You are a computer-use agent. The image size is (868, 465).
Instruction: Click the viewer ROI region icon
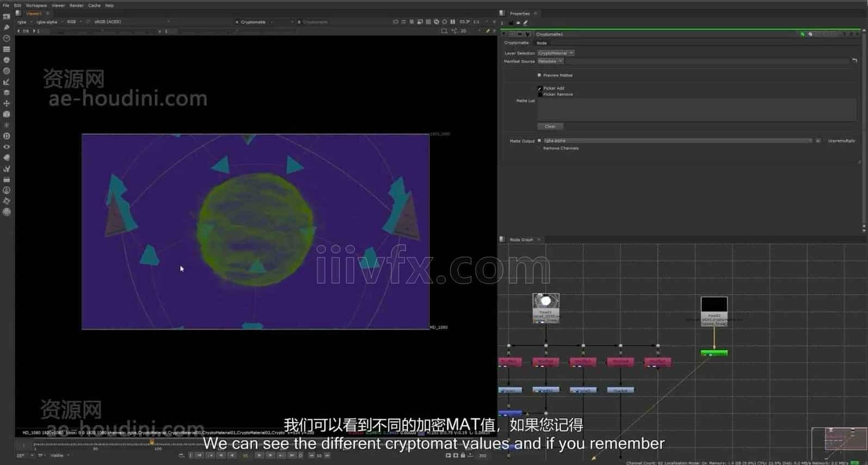pyautogui.click(x=444, y=32)
